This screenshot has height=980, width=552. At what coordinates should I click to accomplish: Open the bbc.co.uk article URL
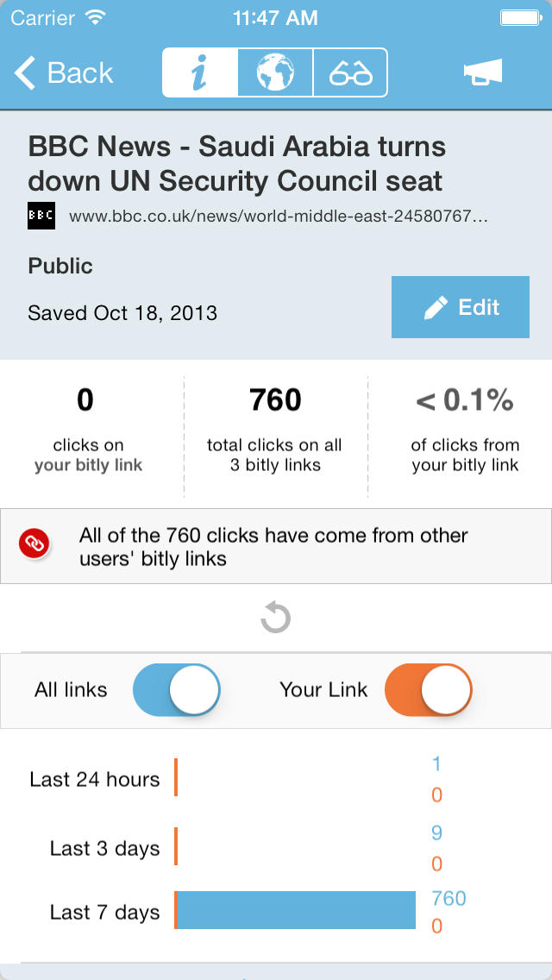coord(279,217)
